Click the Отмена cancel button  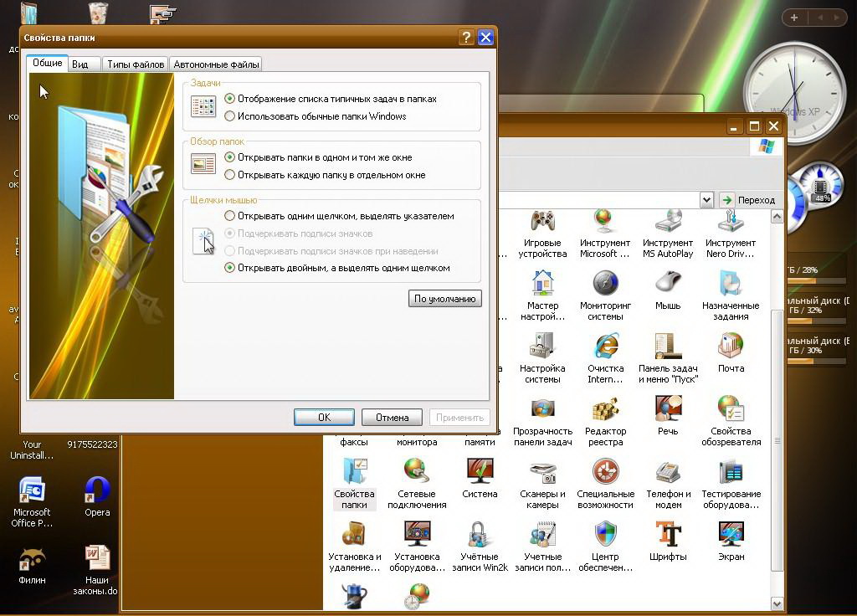tap(392, 417)
